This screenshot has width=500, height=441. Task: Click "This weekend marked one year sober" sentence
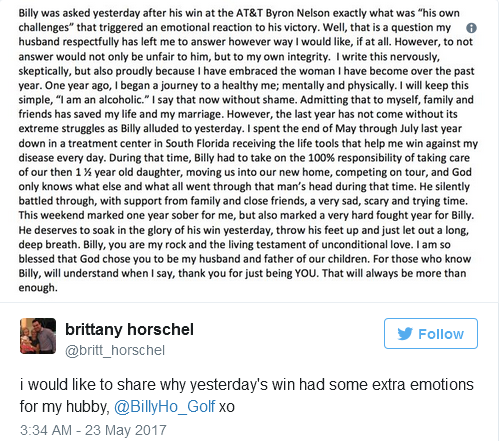pos(117,215)
